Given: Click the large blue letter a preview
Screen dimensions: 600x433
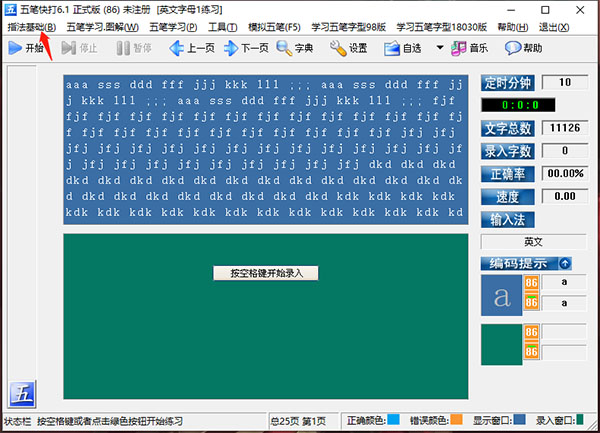Looking at the screenshot, I should coord(502,295).
